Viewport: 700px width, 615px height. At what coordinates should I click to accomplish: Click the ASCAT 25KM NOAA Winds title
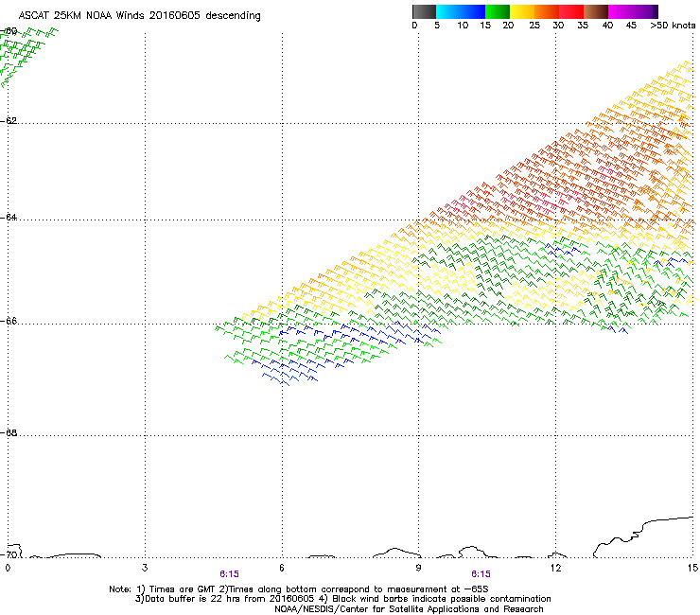(139, 16)
